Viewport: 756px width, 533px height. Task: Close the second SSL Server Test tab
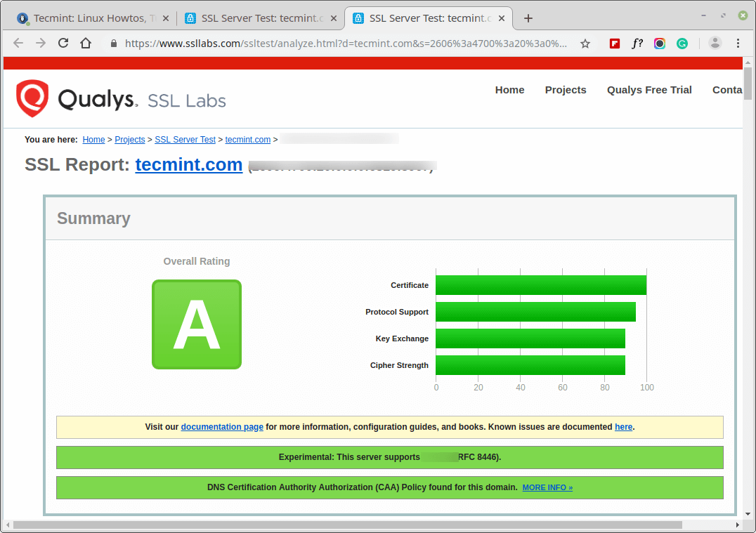(x=502, y=18)
